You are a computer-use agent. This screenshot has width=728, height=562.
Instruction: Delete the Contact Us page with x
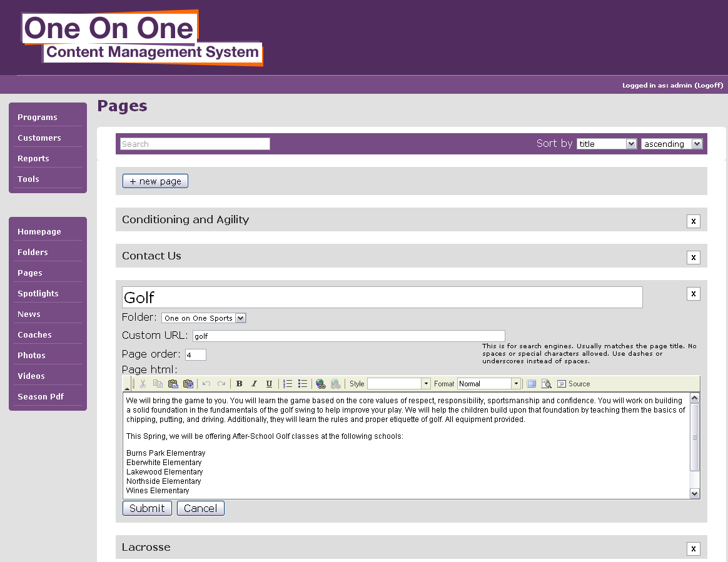click(693, 257)
